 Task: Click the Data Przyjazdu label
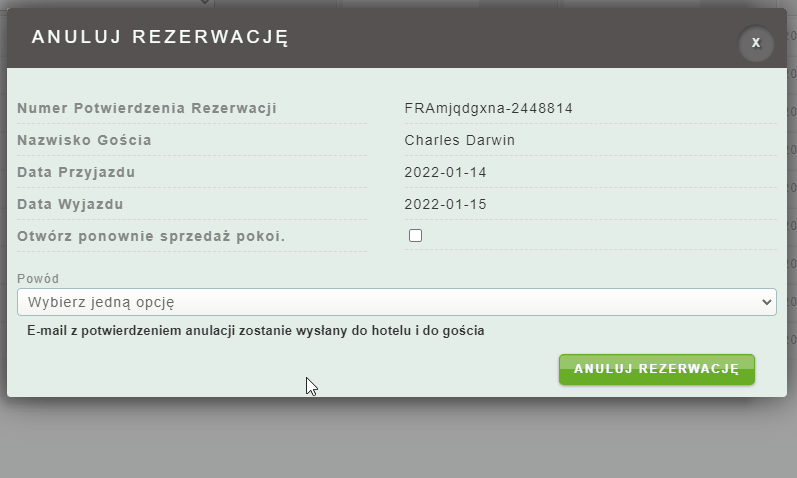click(76, 172)
